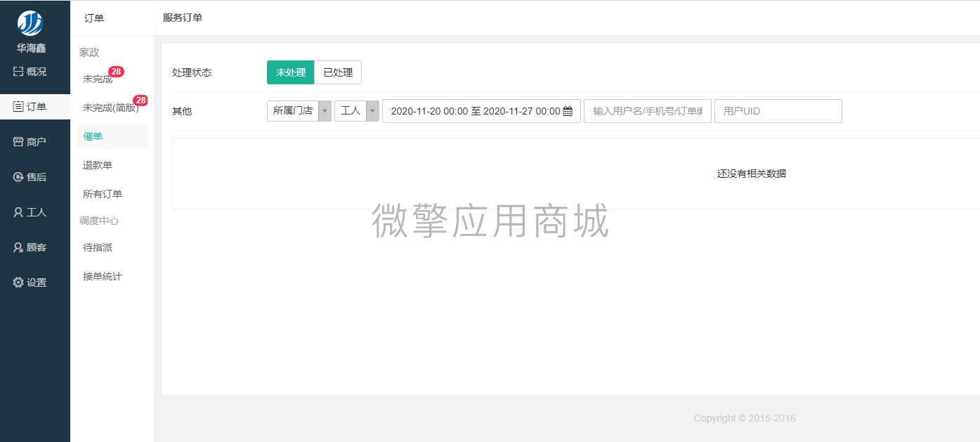Click the 商户 store icon in sidebar
980x442 pixels.
tap(18, 142)
